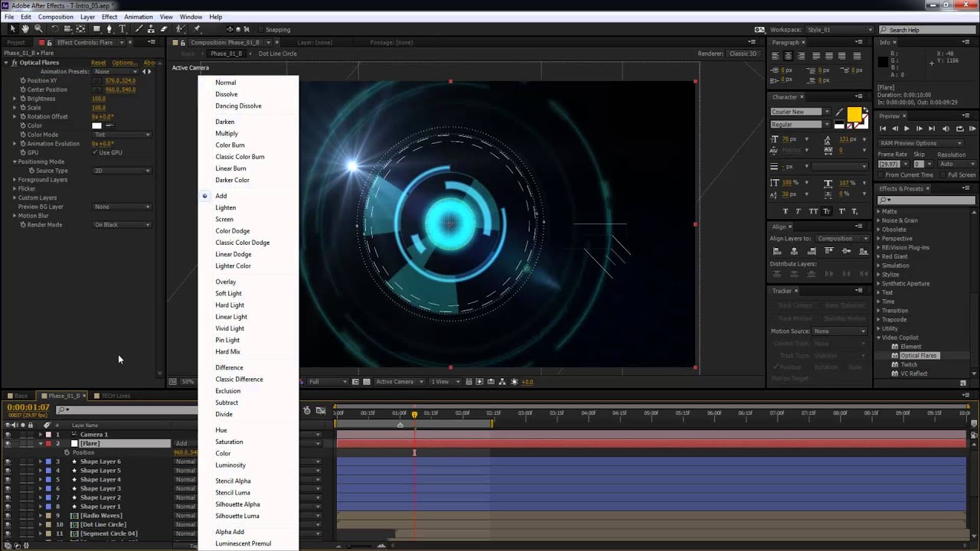The image size is (980, 551).
Task: Select Shape Layer 3 in timeline
Action: 100,488
